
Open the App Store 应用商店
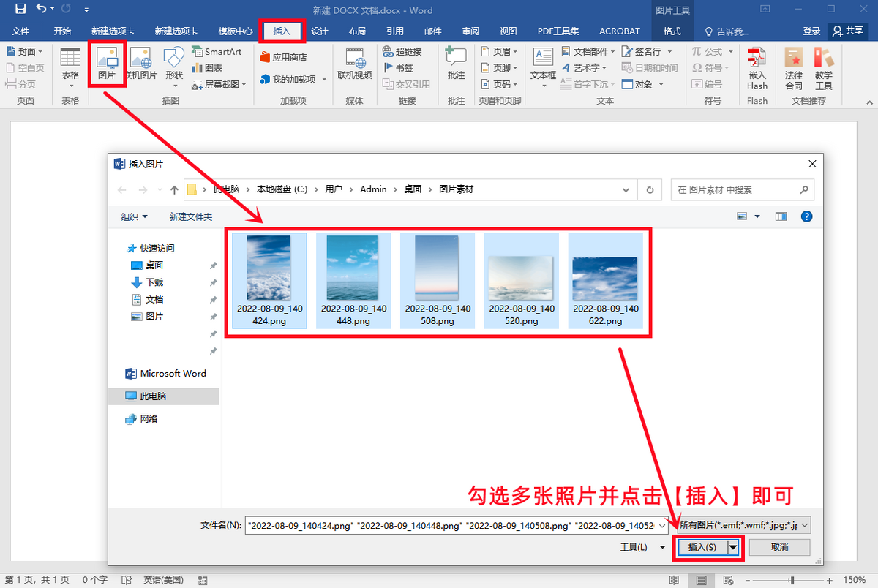(x=284, y=57)
